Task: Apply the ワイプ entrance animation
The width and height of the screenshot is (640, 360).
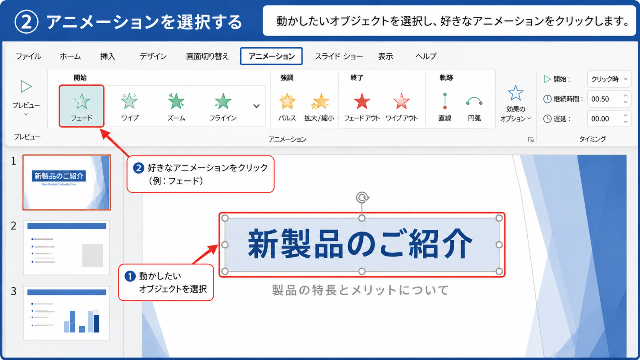Action: coord(129,107)
